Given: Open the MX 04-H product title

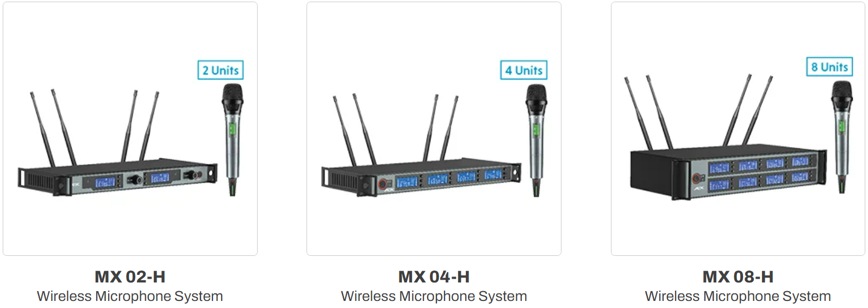Looking at the screenshot, I should coord(434,276).
